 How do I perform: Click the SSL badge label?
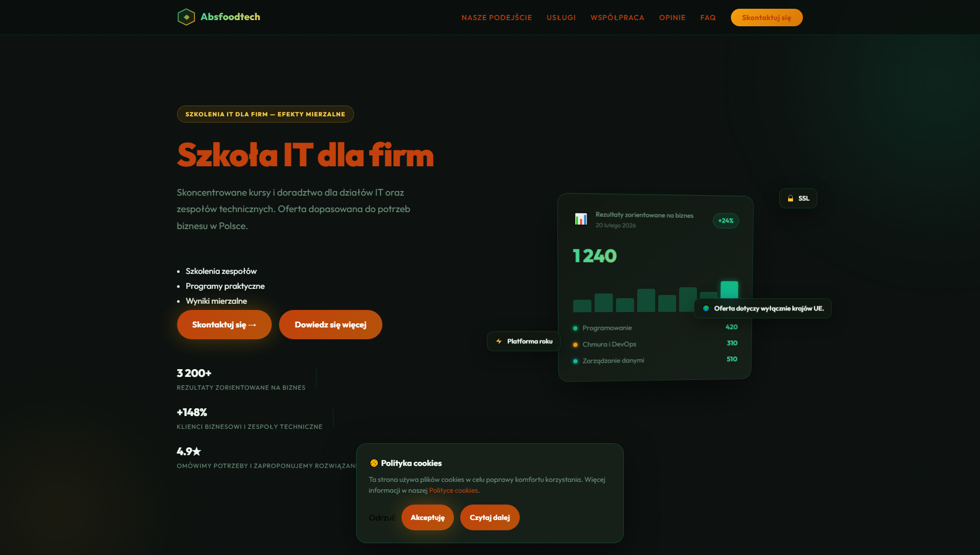804,199
